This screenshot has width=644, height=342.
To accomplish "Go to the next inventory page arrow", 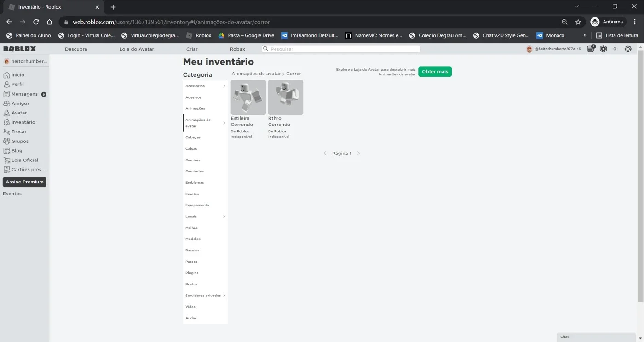I will 358,154.
